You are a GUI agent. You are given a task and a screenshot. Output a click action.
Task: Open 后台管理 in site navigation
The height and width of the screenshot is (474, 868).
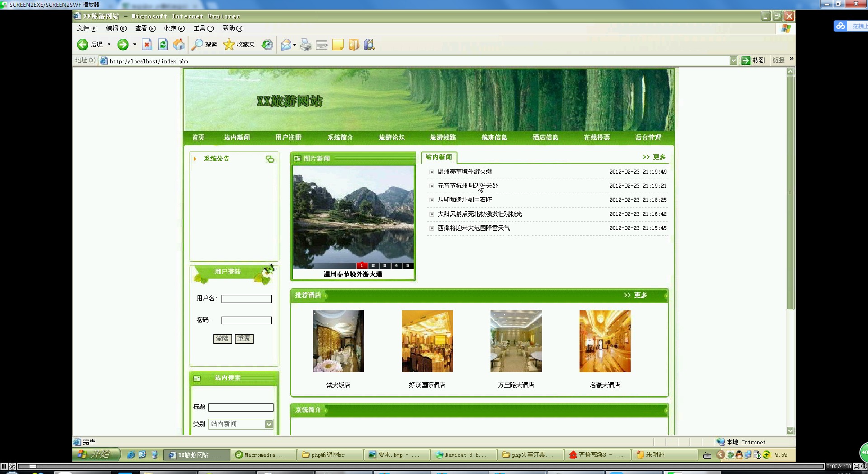(x=648, y=137)
